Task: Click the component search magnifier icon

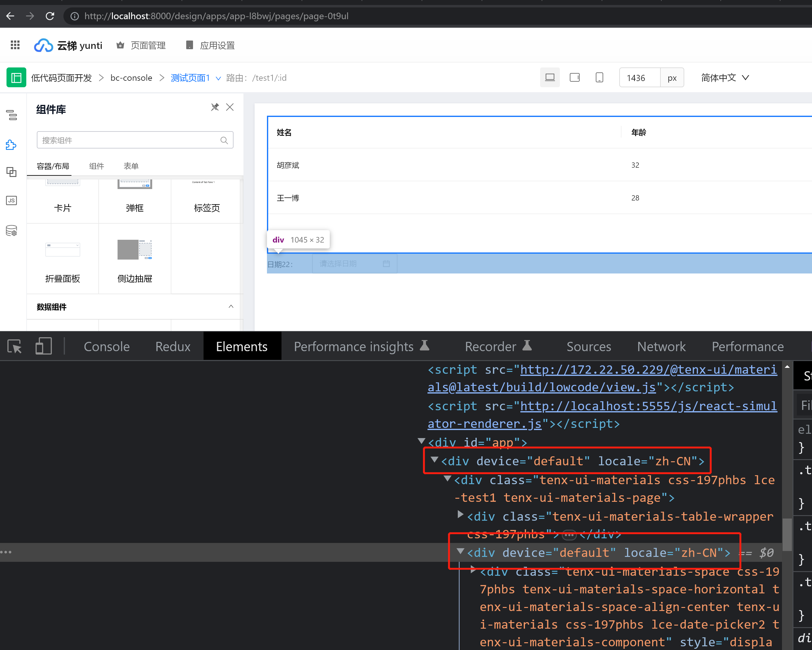Action: 224,140
